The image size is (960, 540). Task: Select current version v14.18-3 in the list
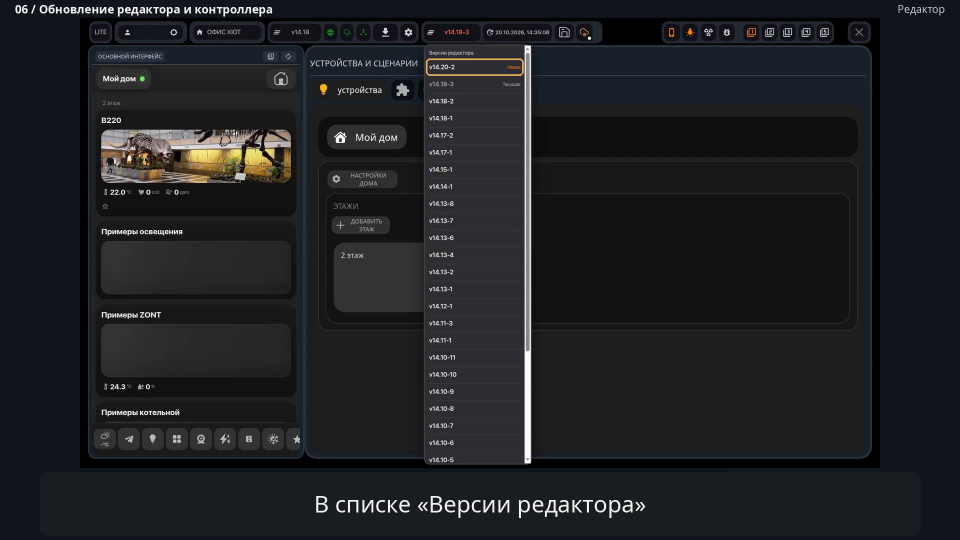pos(474,84)
